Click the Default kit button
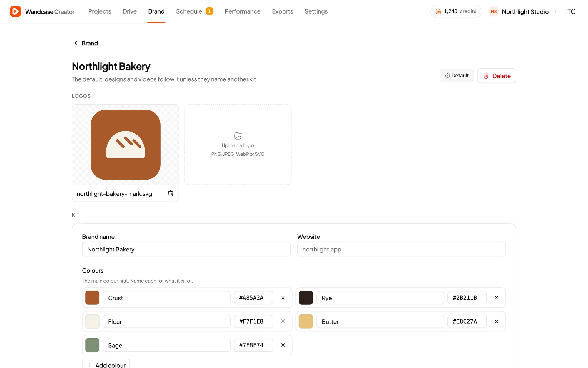This screenshot has width=588, height=368. pyautogui.click(x=457, y=76)
